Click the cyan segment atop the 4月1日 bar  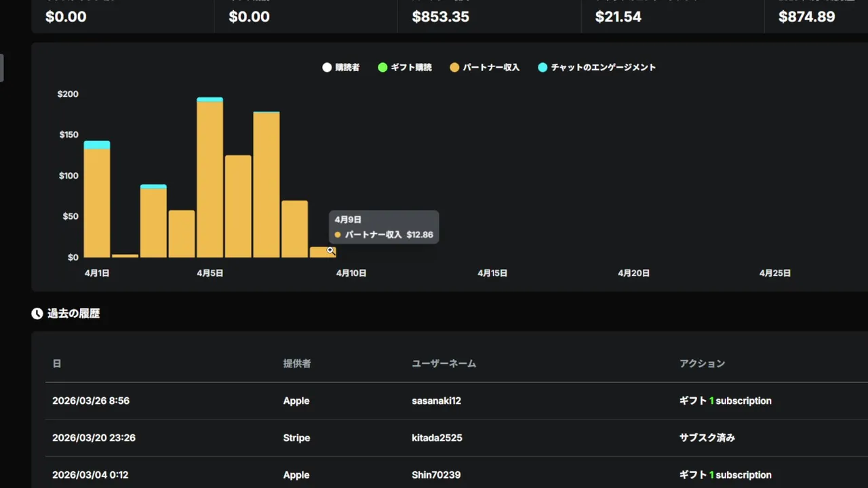click(x=97, y=144)
